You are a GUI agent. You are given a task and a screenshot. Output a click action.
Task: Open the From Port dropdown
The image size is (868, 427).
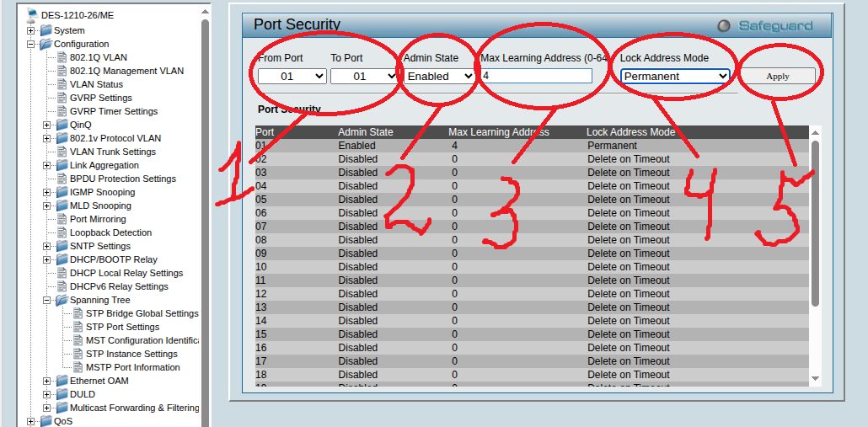coord(292,76)
